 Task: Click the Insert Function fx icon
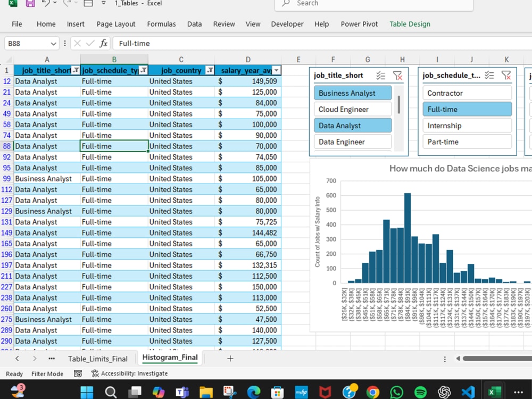tap(103, 44)
